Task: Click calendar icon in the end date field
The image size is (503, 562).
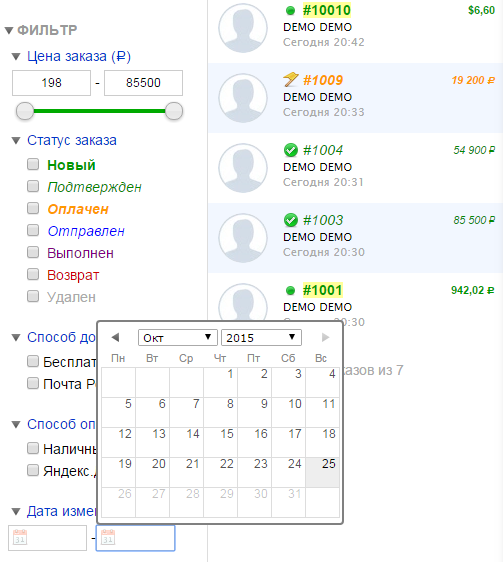Action: 108,537
